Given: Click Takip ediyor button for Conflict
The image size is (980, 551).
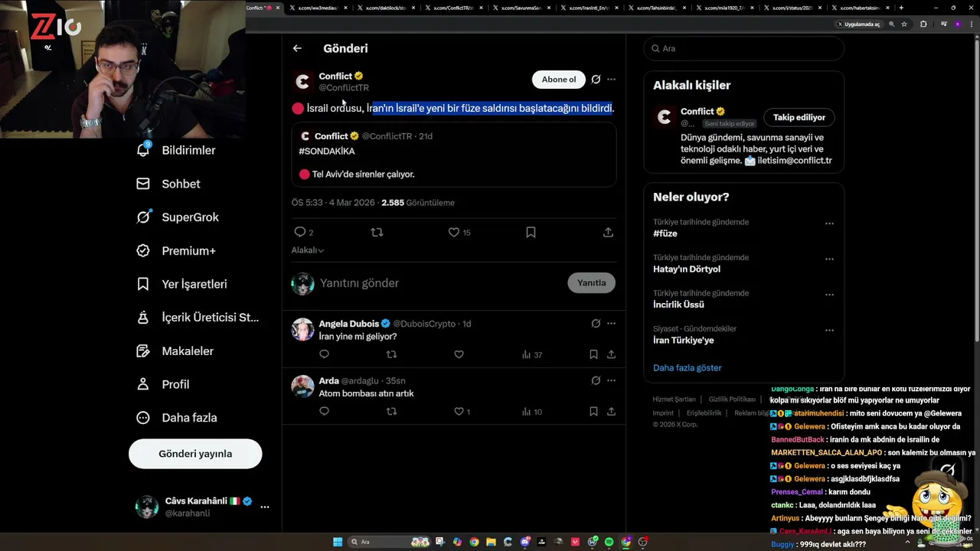Looking at the screenshot, I should tap(799, 117).
